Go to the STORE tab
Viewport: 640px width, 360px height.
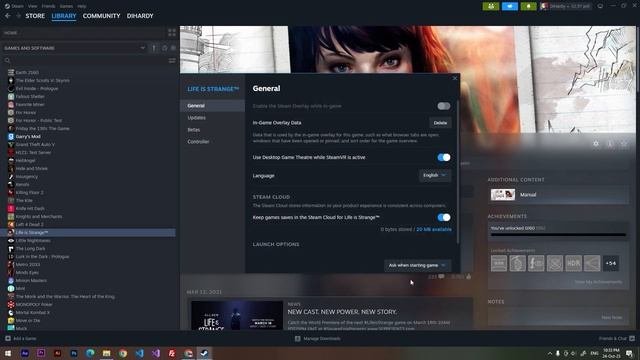point(35,16)
